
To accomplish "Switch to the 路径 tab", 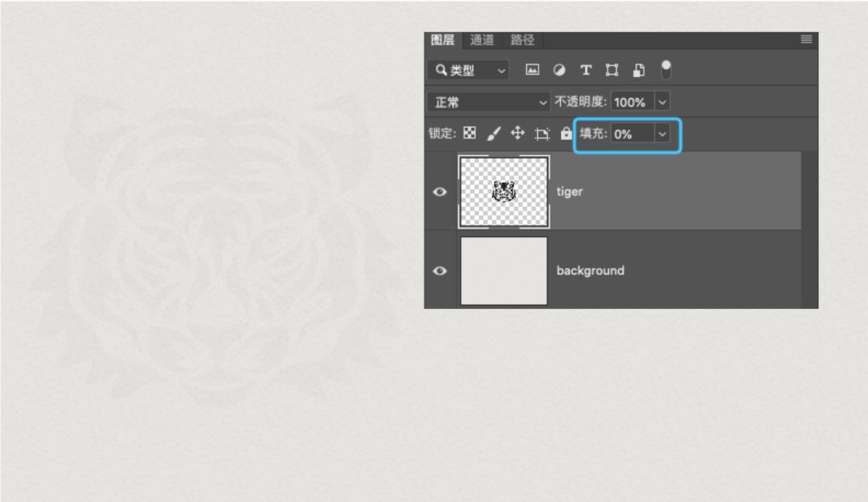I will click(x=522, y=40).
